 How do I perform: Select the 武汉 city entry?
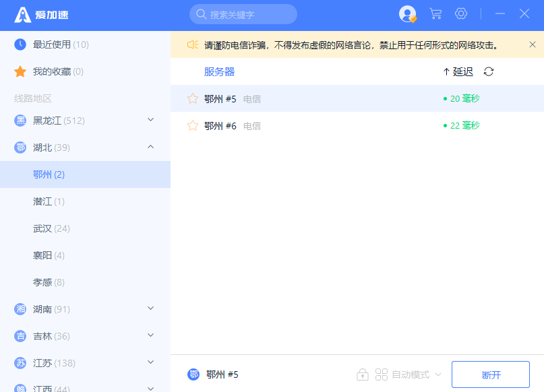click(x=51, y=228)
